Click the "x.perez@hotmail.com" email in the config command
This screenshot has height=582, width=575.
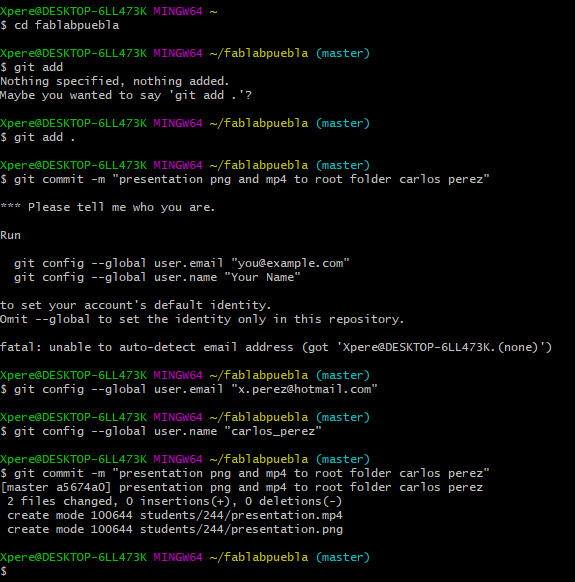pos(304,389)
